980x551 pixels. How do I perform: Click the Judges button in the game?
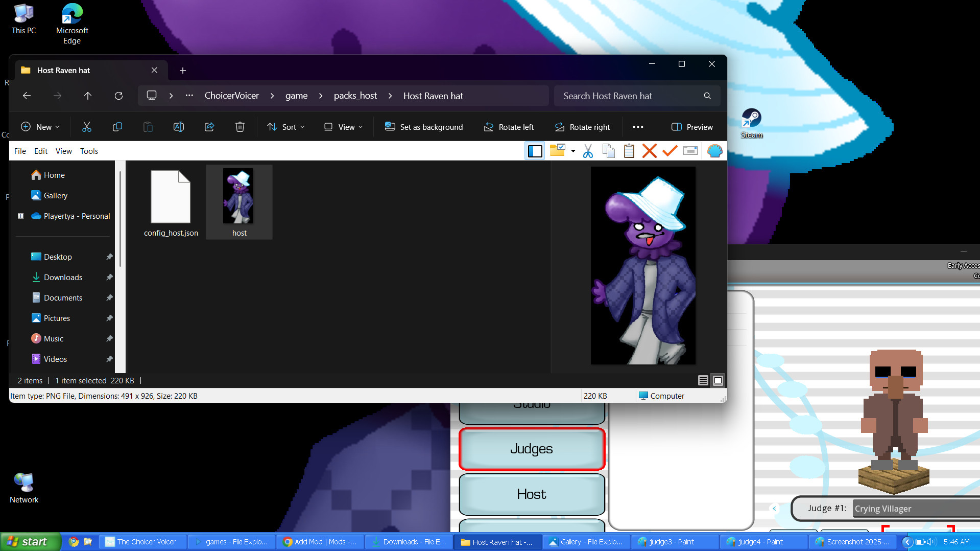(532, 449)
